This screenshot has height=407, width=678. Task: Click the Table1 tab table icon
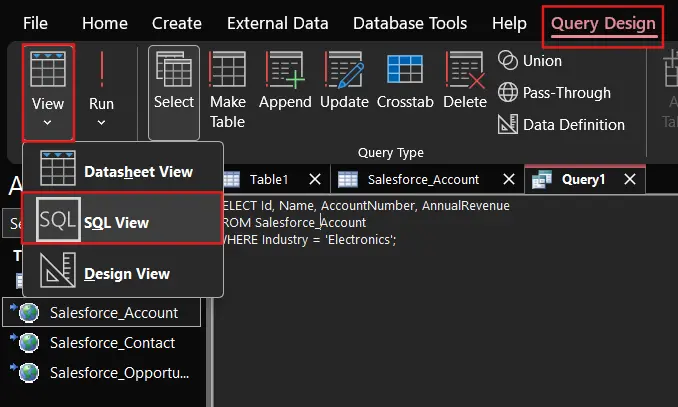[x=231, y=179]
